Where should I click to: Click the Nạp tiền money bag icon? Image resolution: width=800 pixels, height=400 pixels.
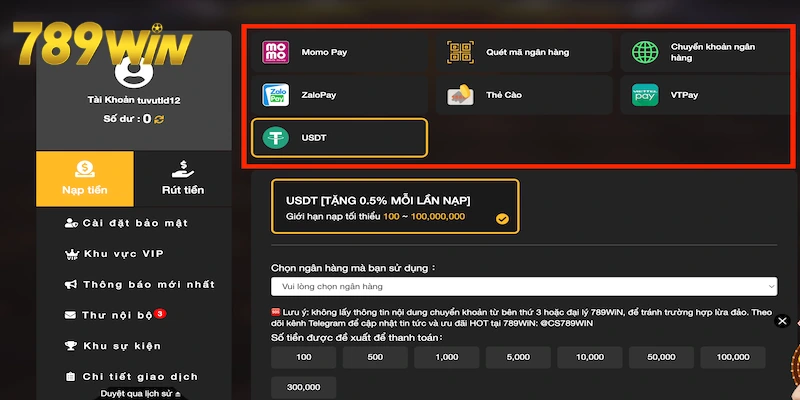pos(85,169)
